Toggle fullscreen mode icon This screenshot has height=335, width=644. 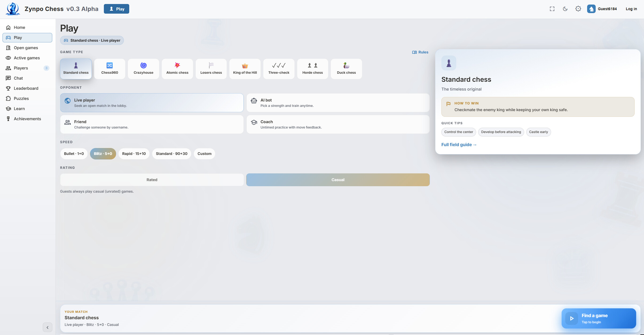click(552, 9)
